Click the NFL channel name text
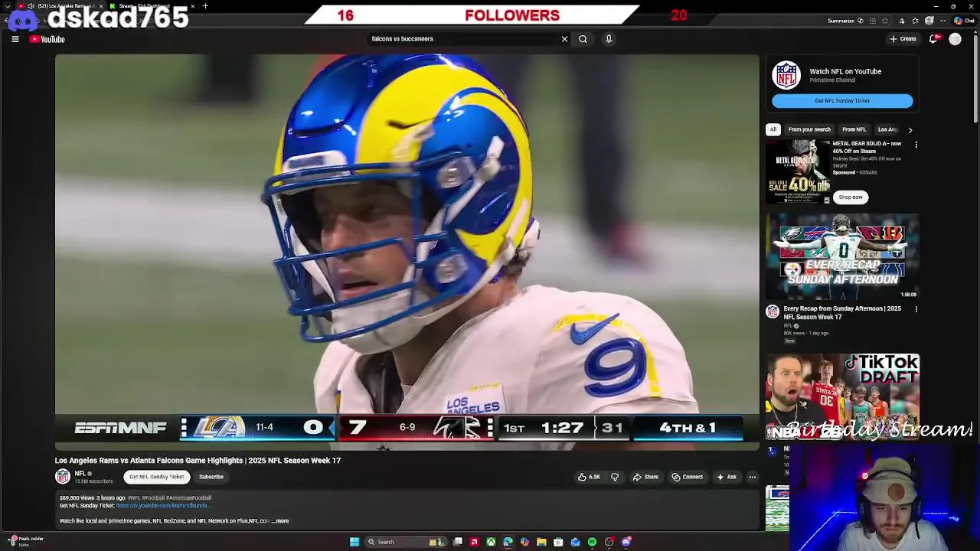980x551 pixels. (80, 474)
